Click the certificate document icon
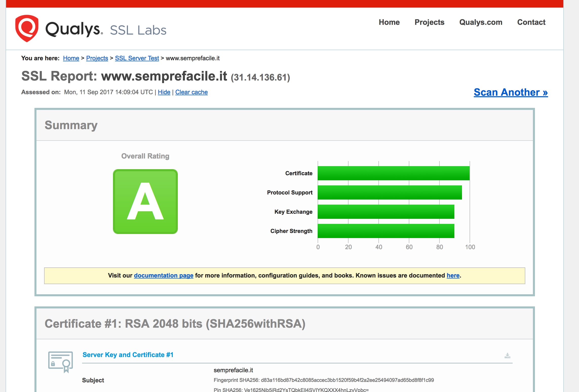 (x=61, y=362)
